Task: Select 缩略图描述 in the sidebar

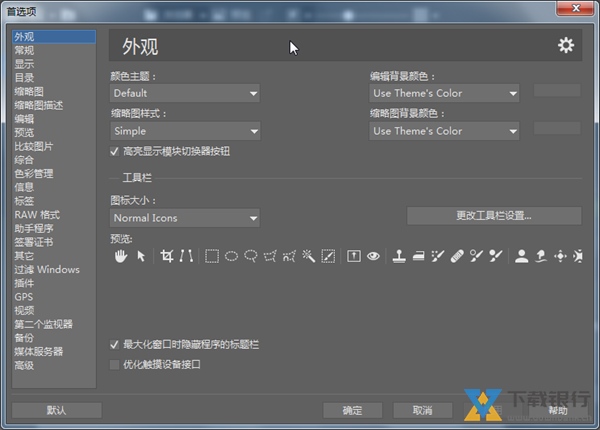Action: pyautogui.click(x=54, y=106)
